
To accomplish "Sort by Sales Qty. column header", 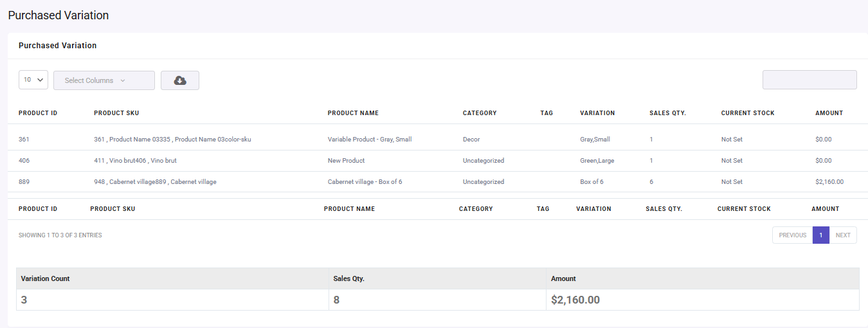I will (x=667, y=113).
